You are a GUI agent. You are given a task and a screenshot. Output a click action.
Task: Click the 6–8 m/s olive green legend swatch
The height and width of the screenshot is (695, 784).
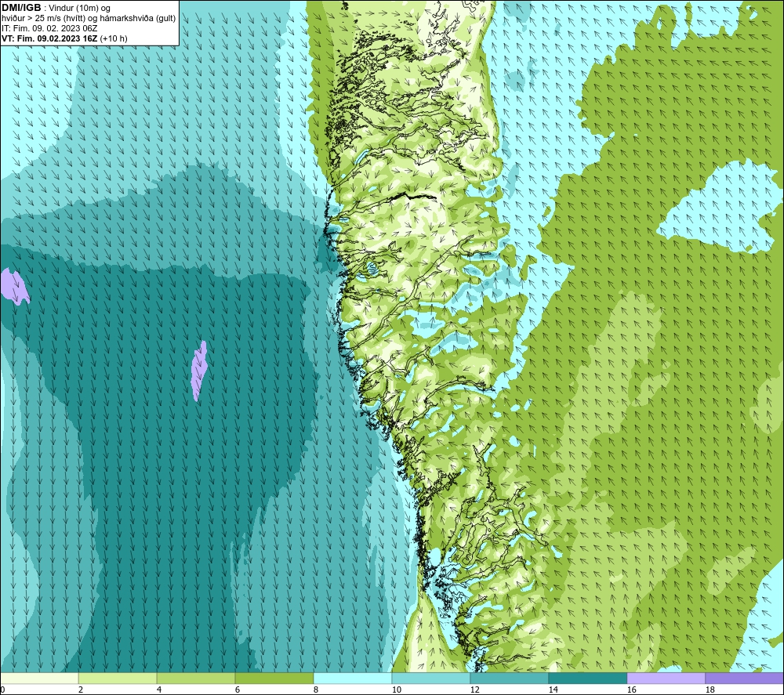[274, 678]
